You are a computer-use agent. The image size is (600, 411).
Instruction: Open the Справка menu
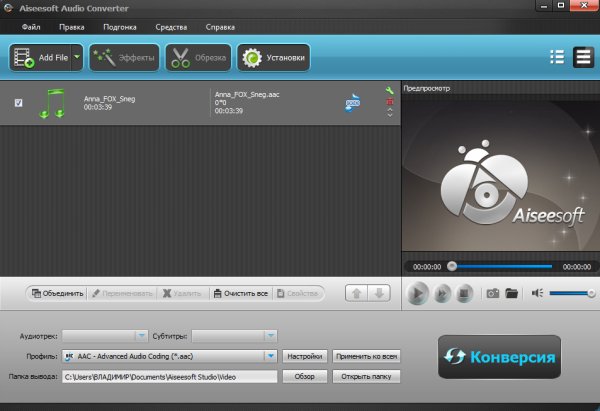220,27
